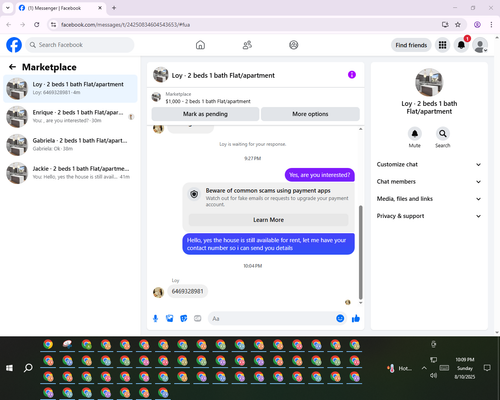Expand Media, files and links section
The height and width of the screenshot is (400, 500).
pos(429,199)
